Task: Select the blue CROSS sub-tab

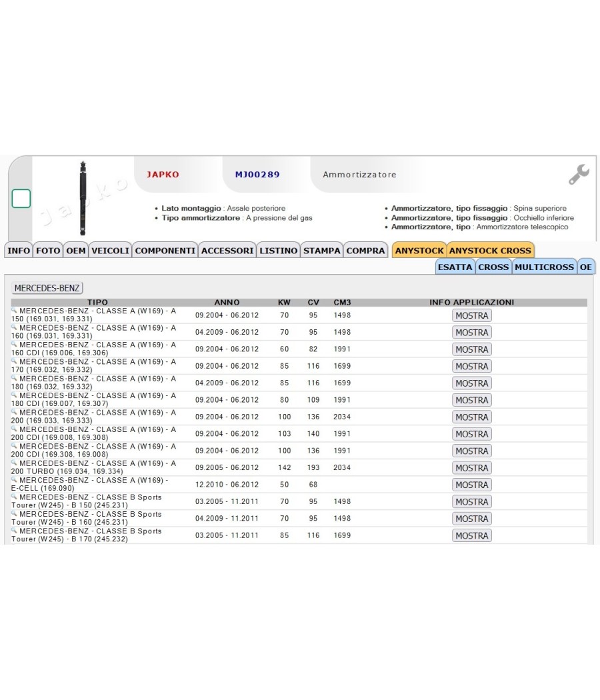Action: coord(493,267)
